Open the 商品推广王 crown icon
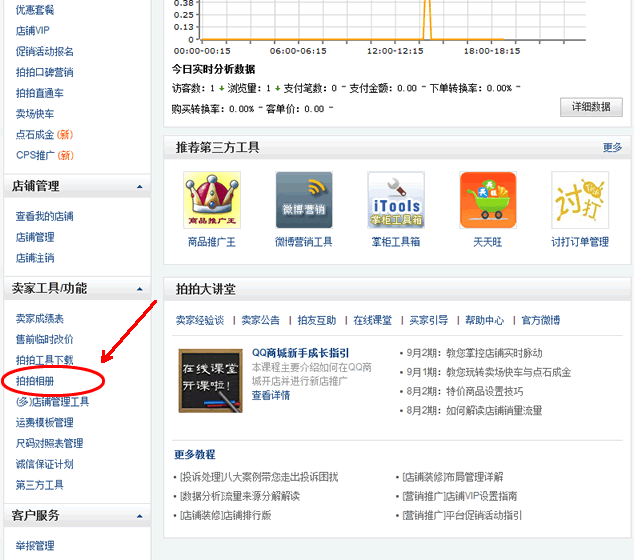The image size is (634, 560). [x=212, y=200]
